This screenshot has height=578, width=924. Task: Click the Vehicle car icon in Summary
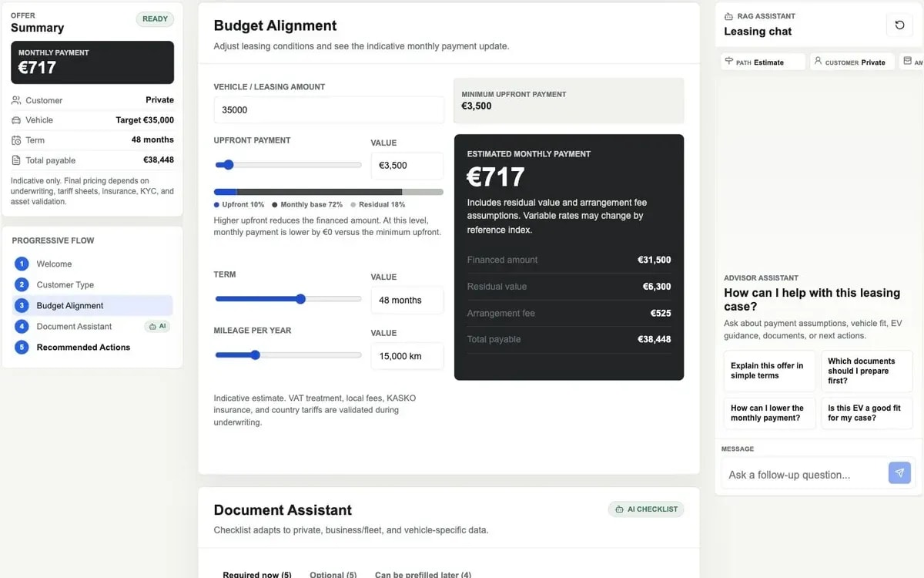pos(17,120)
